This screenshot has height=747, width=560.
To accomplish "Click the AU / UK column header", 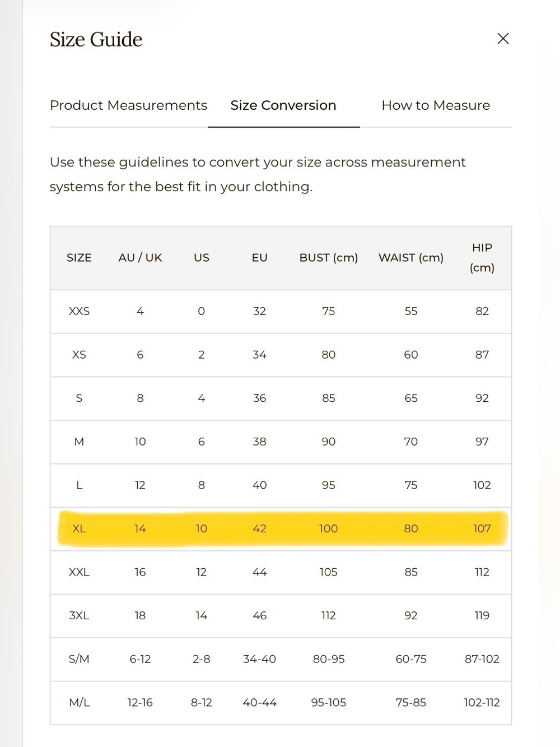I will (x=140, y=258).
